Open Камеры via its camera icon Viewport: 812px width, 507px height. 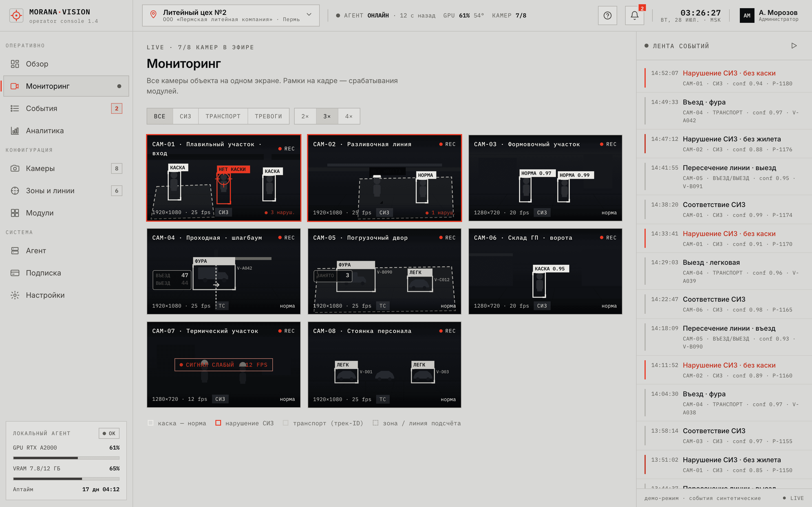point(15,168)
